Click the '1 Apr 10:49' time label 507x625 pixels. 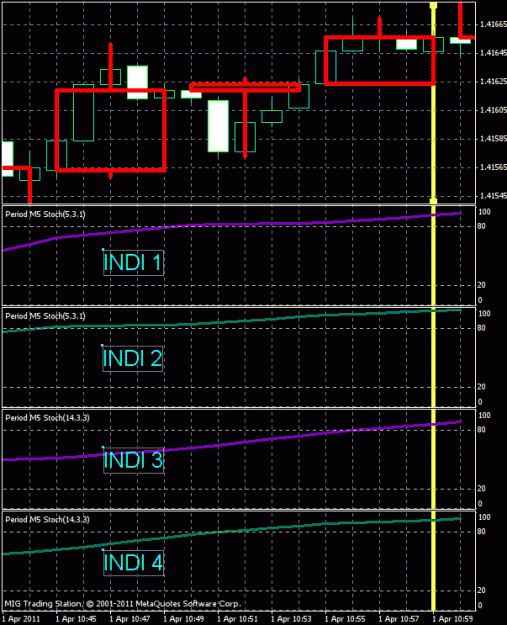point(183,619)
